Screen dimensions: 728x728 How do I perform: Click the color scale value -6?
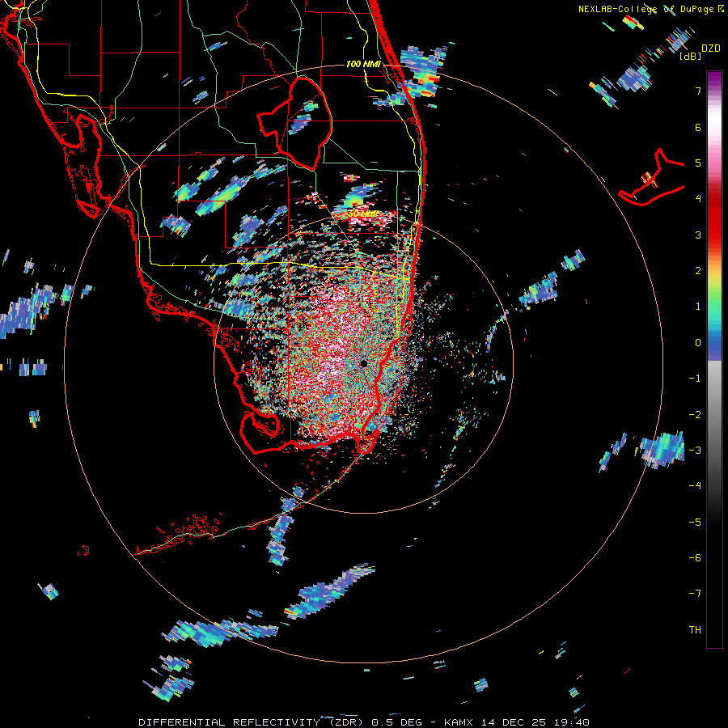coord(695,558)
